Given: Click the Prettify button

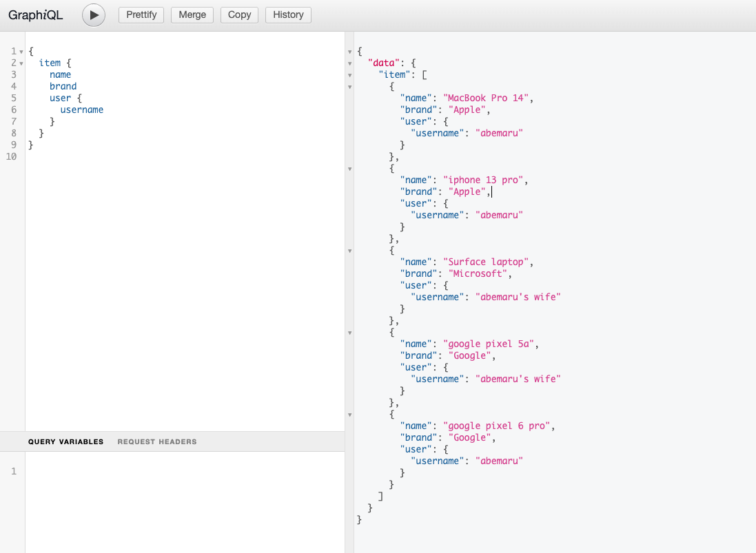Looking at the screenshot, I should tap(141, 15).
